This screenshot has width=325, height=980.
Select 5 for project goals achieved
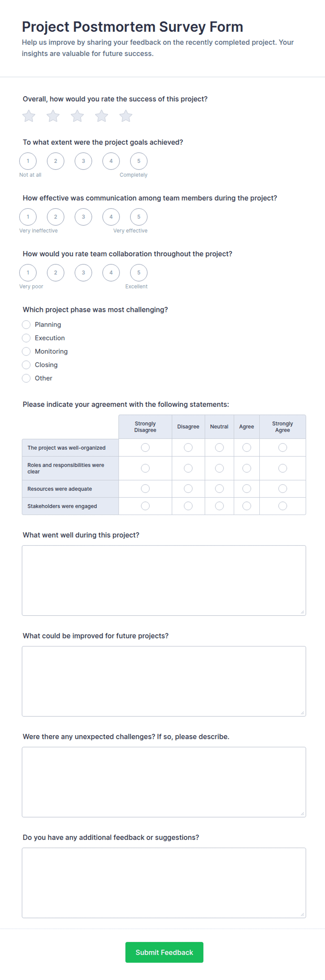[x=139, y=161]
